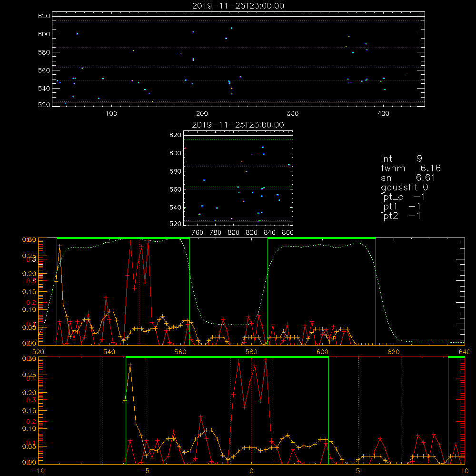Viewport: 476px width, 476px height.
Task: Select the 560 y-axis label on the top wide plot
Action: [44, 70]
